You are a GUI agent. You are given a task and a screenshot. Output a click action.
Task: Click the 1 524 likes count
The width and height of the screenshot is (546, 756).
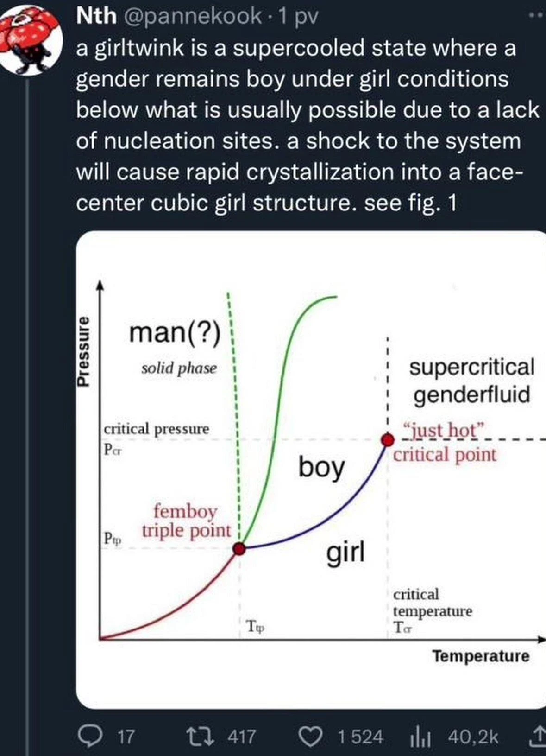point(360,737)
